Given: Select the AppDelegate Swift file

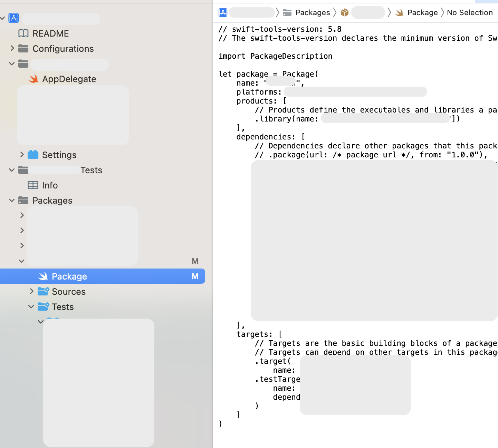Looking at the screenshot, I should pyautogui.click(x=69, y=79).
